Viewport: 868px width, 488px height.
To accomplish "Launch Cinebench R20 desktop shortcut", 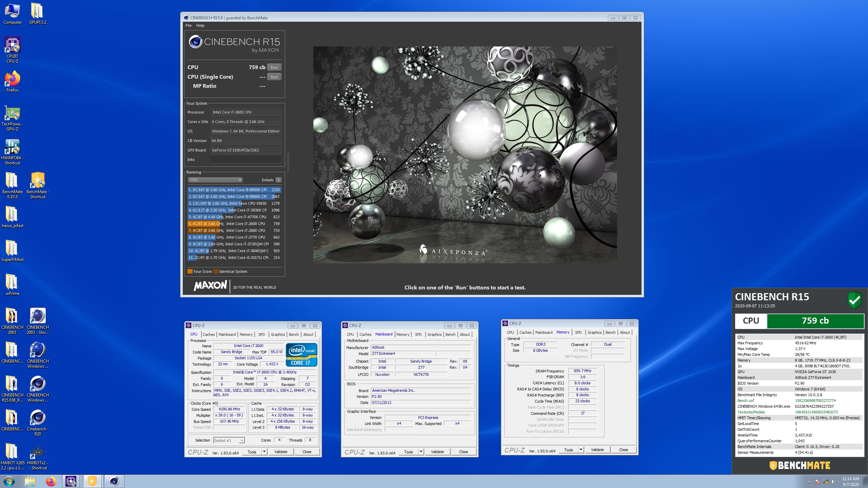I will tap(38, 423).
